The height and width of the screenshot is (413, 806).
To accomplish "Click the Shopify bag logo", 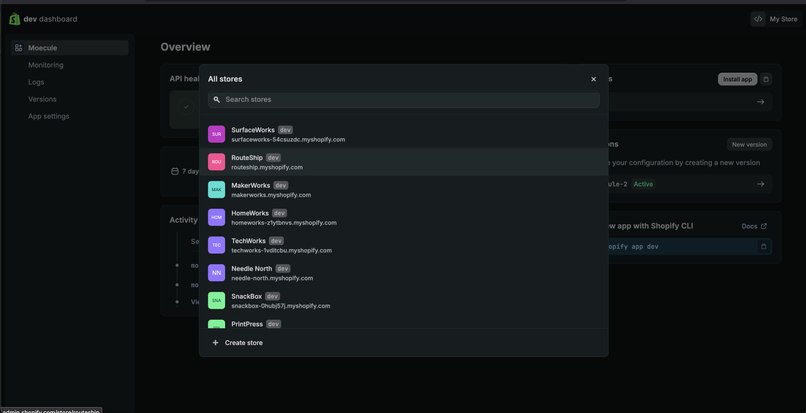I will (14, 19).
